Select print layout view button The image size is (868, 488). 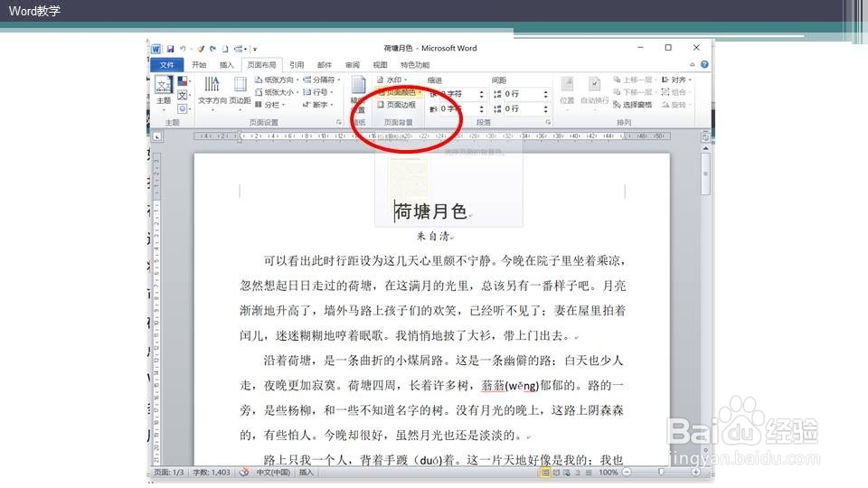(x=545, y=473)
